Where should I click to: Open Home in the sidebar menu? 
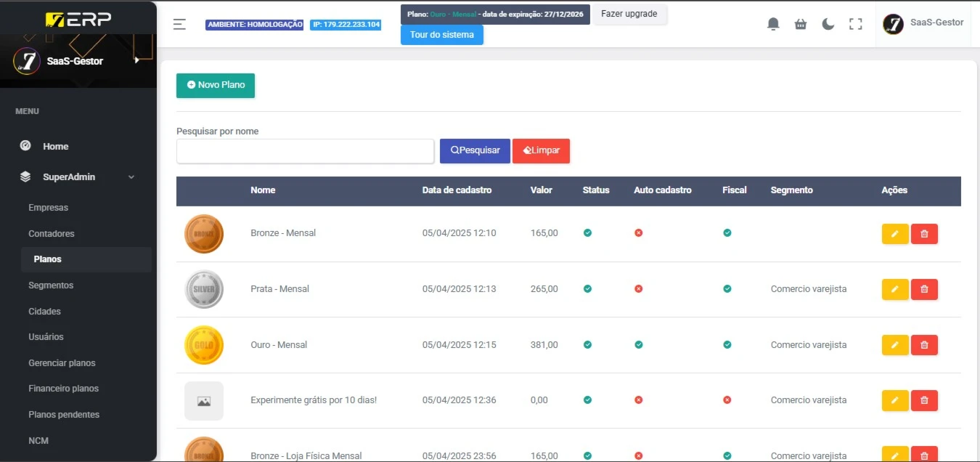(55, 146)
